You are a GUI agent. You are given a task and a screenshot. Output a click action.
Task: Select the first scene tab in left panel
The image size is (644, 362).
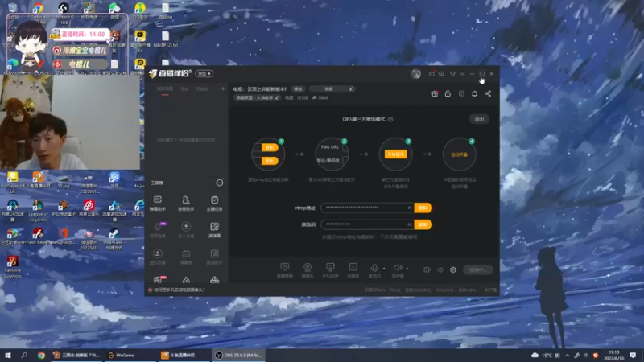(x=165, y=88)
